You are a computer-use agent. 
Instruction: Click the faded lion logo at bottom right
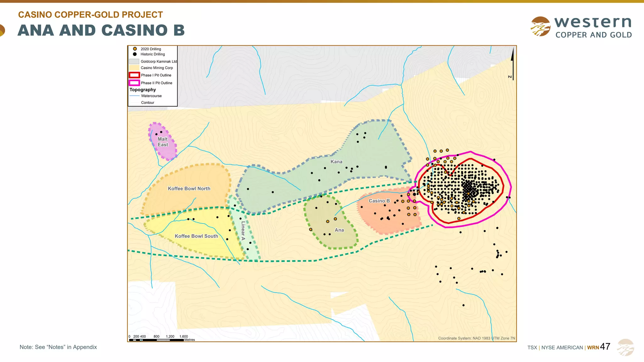tap(625, 347)
